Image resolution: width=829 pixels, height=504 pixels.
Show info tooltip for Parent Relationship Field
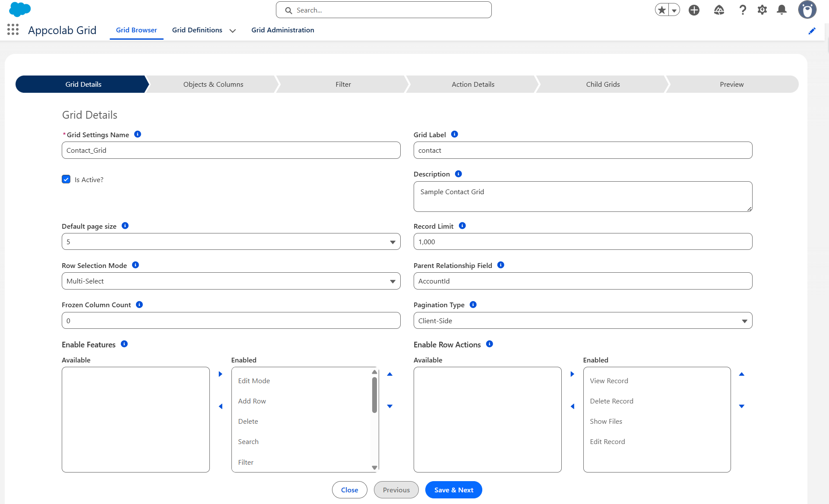pyautogui.click(x=501, y=265)
